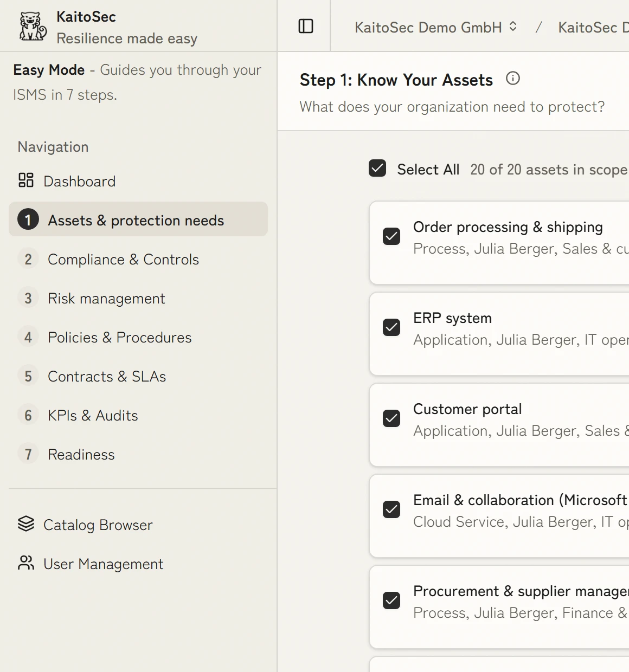Click the Catalog Browser layers icon
This screenshot has height=672, width=629.
(x=26, y=524)
